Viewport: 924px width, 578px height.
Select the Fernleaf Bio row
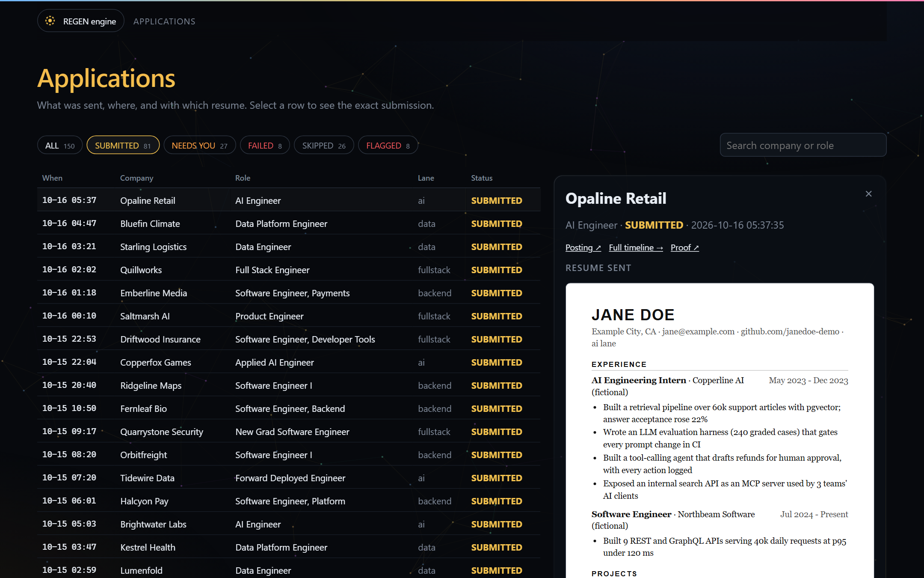[289, 408]
